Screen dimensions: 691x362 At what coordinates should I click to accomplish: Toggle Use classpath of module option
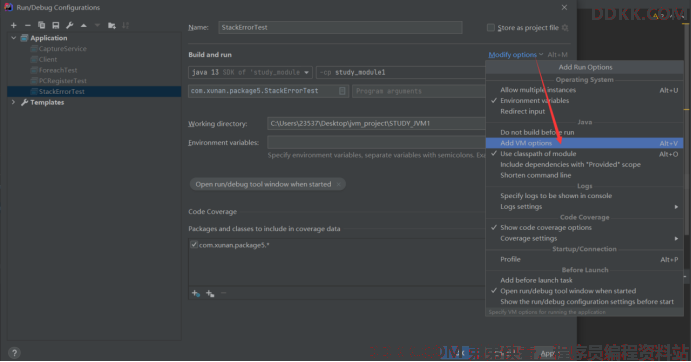[x=584, y=154]
